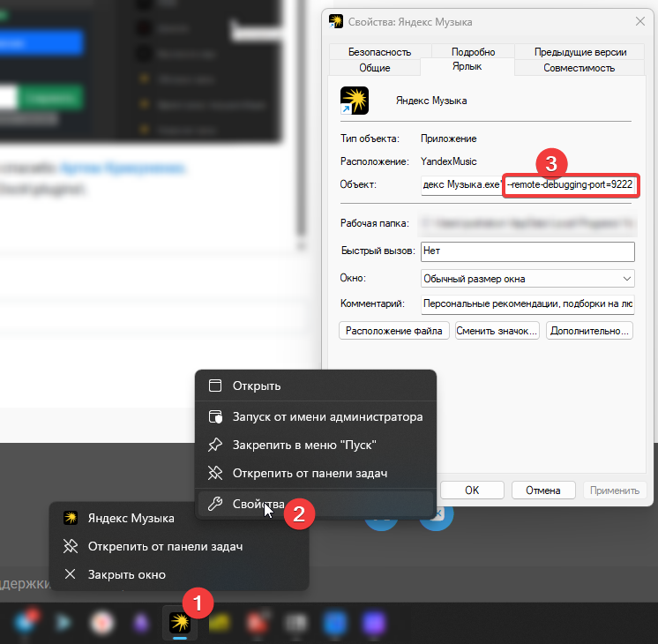658x644 pixels.
Task: Choose Открепить от панели задач above Свойства
Action: (310, 473)
